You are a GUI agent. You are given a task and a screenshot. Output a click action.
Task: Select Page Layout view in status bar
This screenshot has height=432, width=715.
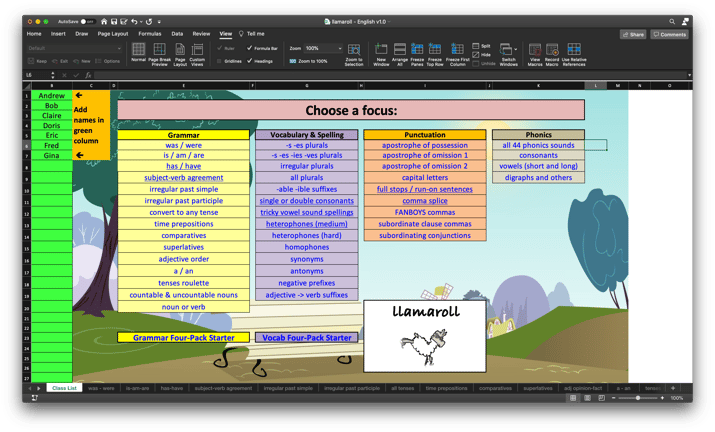click(x=587, y=398)
